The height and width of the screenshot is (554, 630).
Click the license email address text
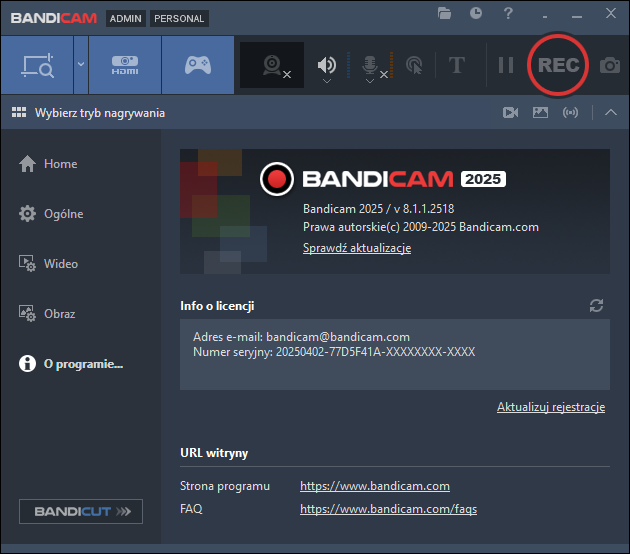(338, 337)
